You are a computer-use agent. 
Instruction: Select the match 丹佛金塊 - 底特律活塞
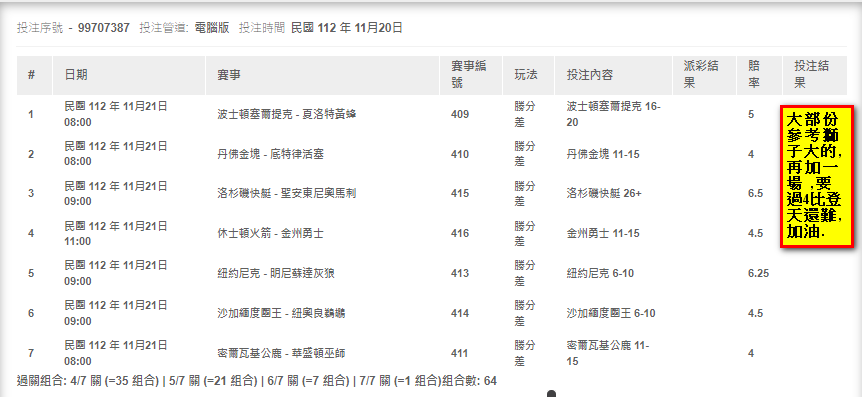pos(270,155)
